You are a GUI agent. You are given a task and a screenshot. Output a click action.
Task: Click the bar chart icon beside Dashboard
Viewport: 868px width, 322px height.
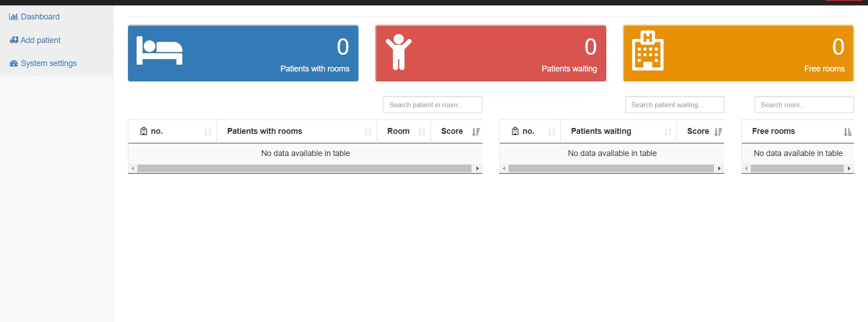(x=14, y=17)
